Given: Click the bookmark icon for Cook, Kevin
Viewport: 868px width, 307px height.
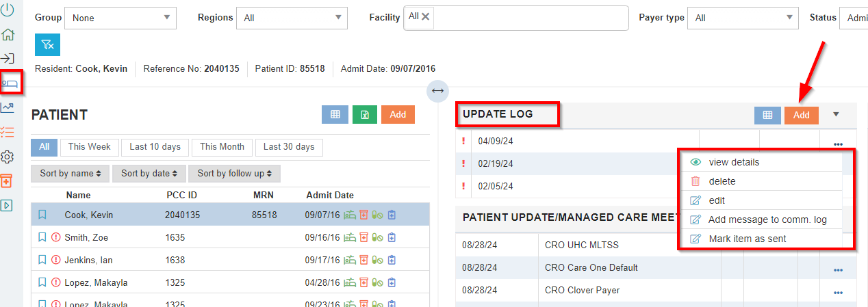Looking at the screenshot, I should 42,215.
